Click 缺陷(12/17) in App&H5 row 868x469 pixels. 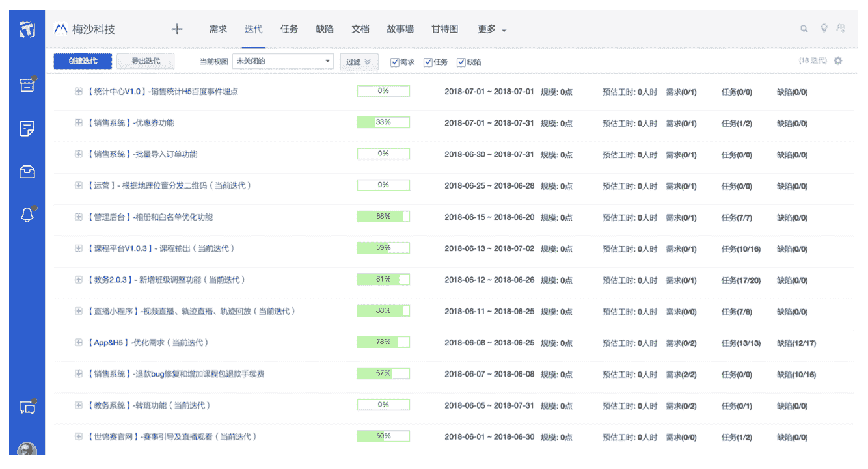(796, 343)
